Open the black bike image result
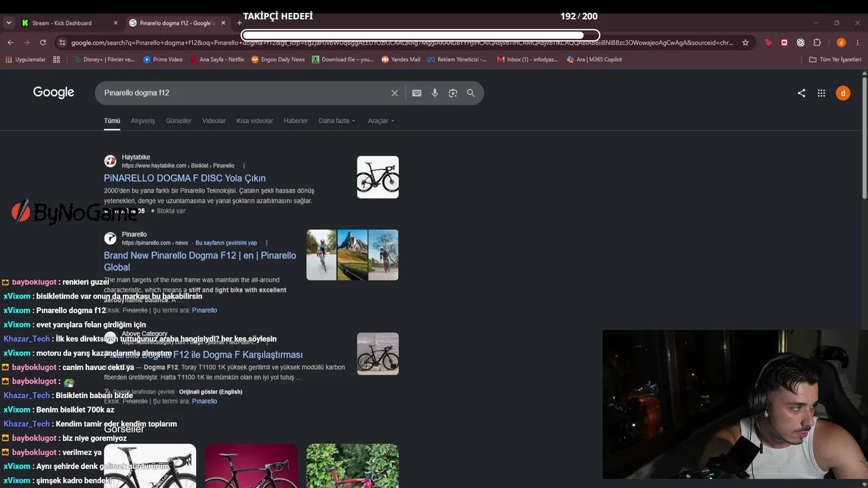Viewport: 868px width, 488px height. coord(150,466)
